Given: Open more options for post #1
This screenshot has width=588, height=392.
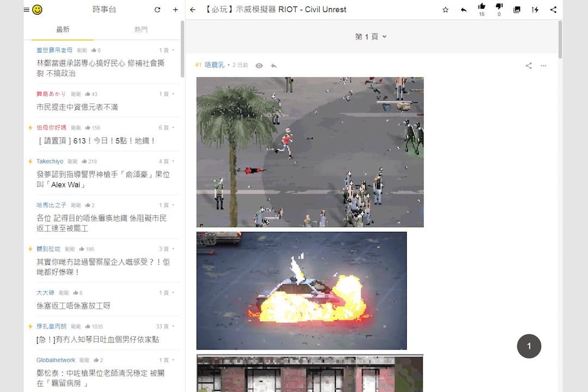Looking at the screenshot, I should click(543, 65).
